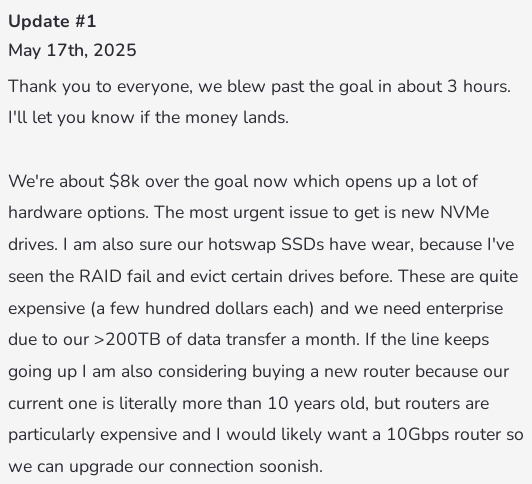532x484 pixels.
Task: Click the phrase "particularly expensive"
Action: coord(93,435)
